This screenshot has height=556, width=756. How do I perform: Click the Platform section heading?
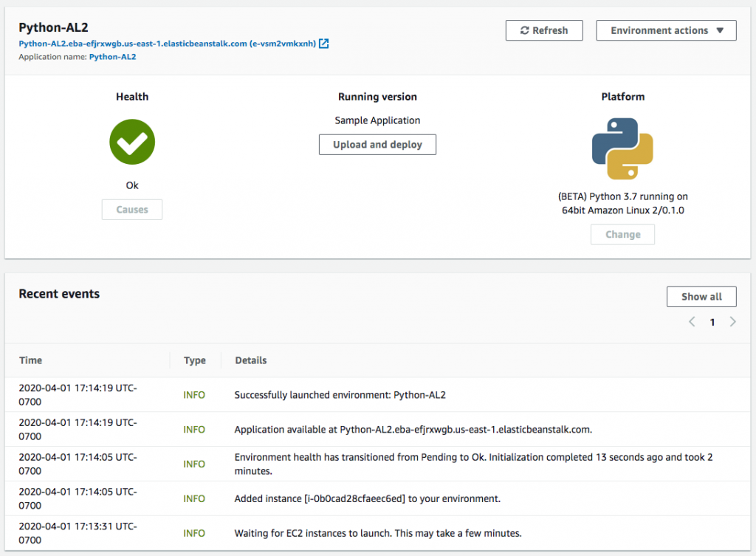click(622, 97)
